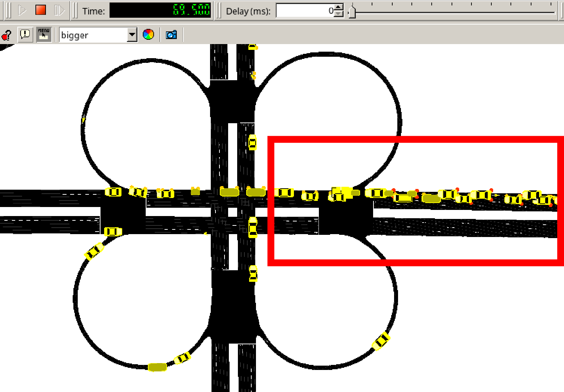The height and width of the screenshot is (392, 564).
Task: Select the 'bigger' scheme name text field
Action: [x=93, y=35]
